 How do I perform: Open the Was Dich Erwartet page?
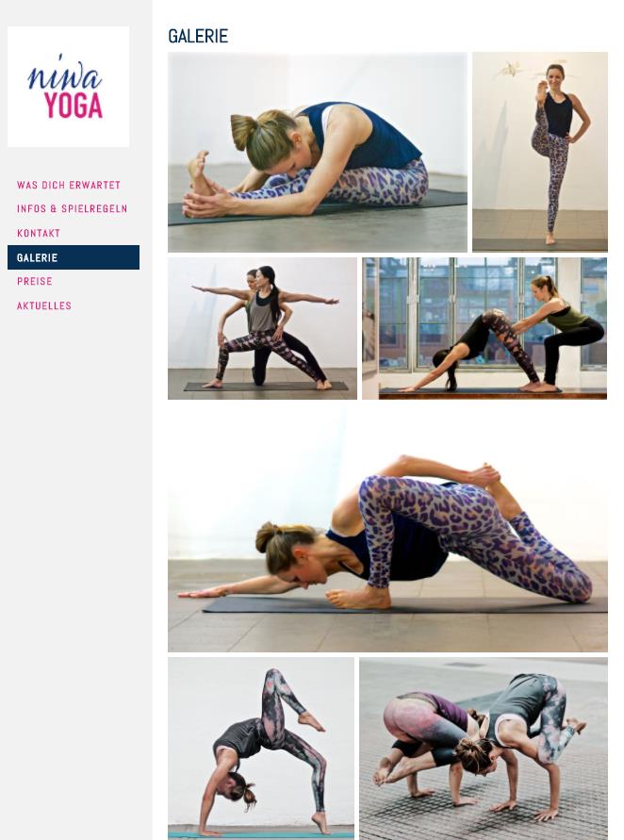point(69,185)
